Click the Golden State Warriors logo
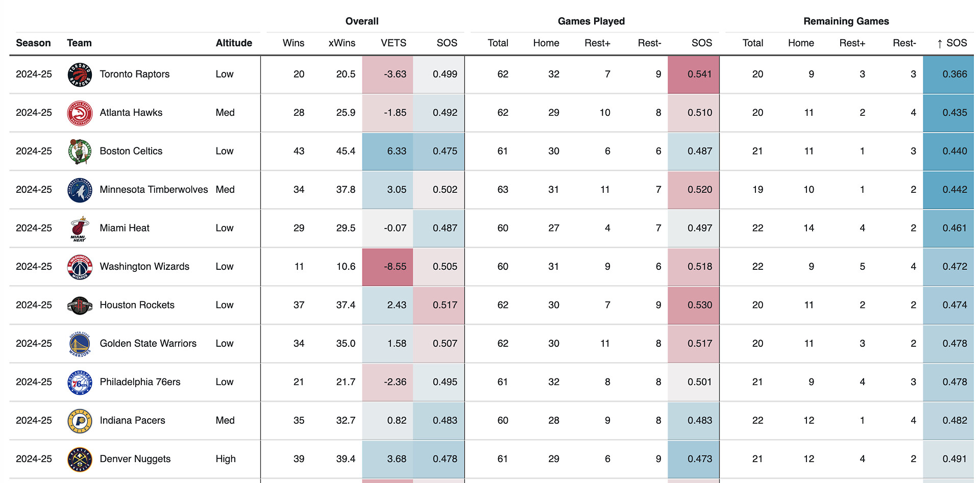 point(80,344)
